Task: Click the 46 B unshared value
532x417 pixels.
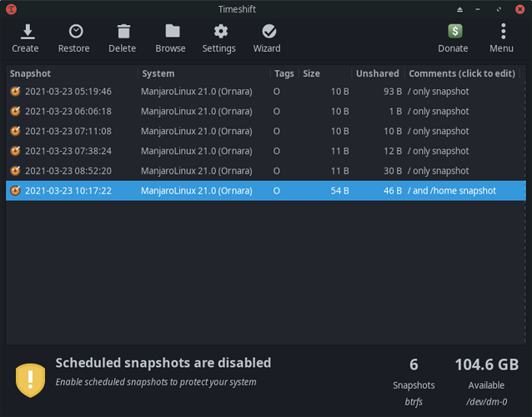Action: pos(393,191)
